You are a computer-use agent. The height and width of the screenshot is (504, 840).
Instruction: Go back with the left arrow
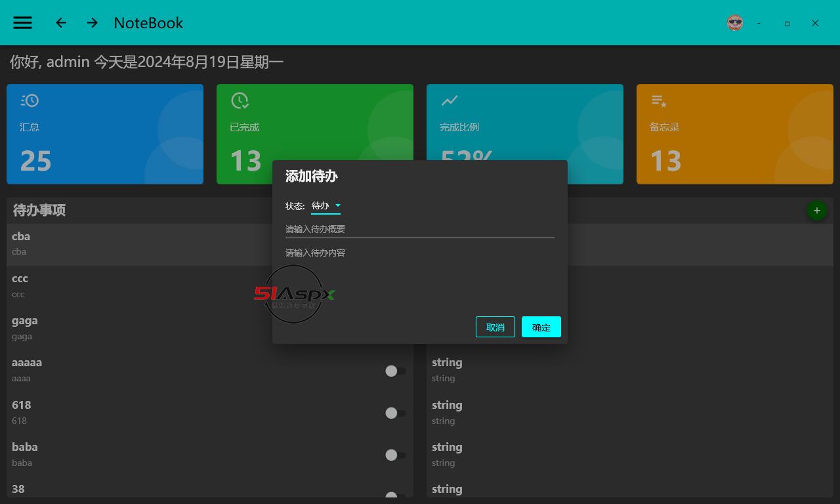click(x=61, y=23)
